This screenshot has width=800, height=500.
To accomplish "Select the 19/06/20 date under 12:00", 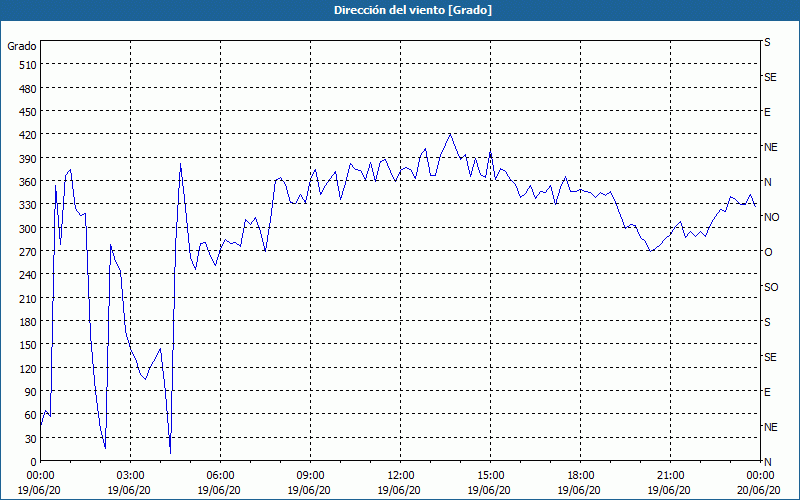I will (x=399, y=490).
